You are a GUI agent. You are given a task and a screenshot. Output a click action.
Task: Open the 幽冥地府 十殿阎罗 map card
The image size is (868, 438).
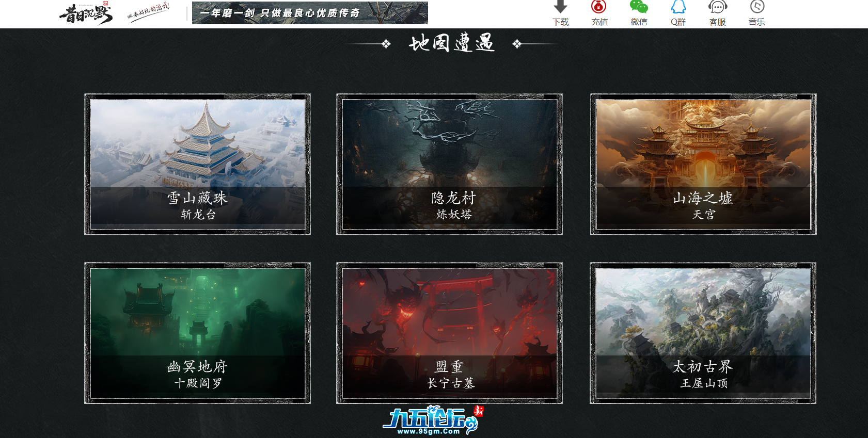coord(197,333)
